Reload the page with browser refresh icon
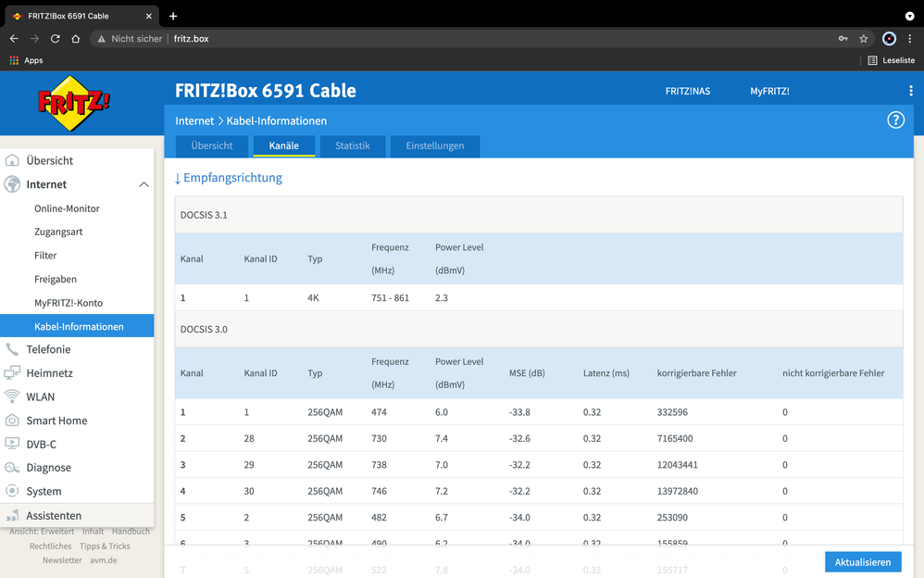Viewport: 924px width, 578px height. (55, 39)
